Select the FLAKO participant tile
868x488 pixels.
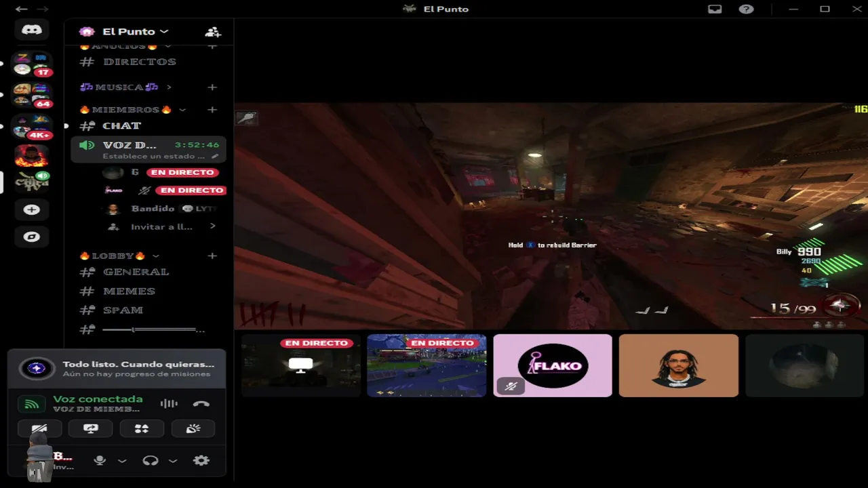click(x=553, y=365)
